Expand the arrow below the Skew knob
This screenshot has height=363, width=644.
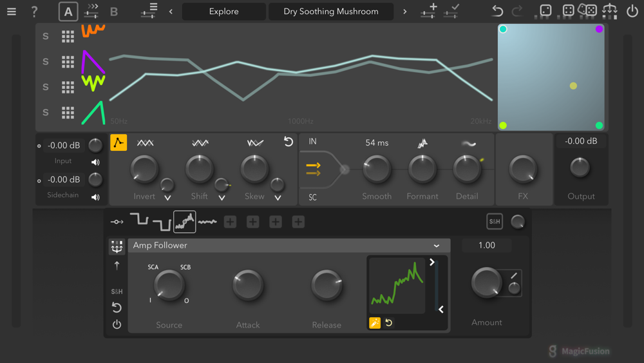[x=278, y=197]
